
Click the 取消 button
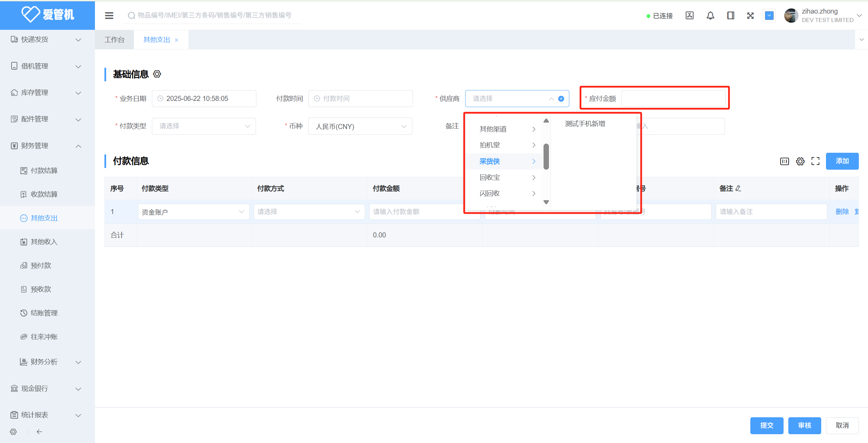click(x=842, y=425)
